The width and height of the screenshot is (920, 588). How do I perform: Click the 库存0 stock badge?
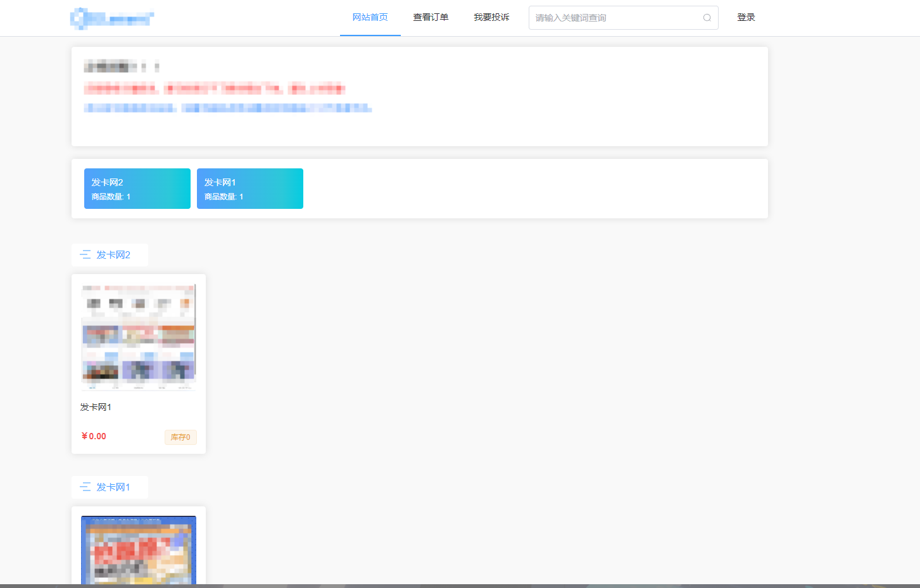[x=180, y=437]
